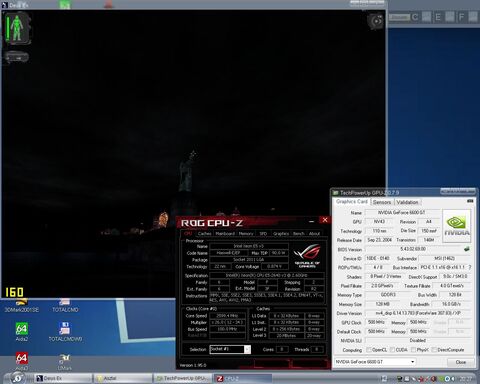Image resolution: width=480 pixels, height=384 pixels.
Task: Switch to the Caches tab in CPU-Z
Action: 204,234
